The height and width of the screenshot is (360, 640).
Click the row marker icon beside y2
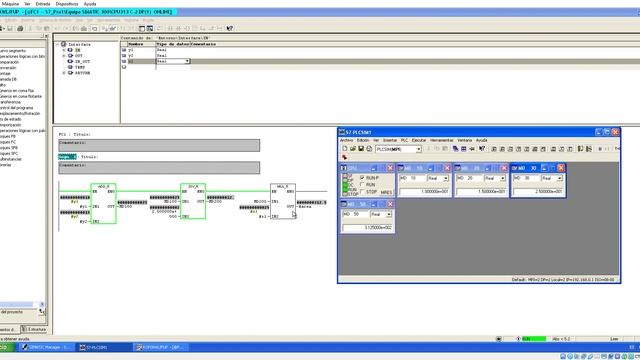[124, 56]
